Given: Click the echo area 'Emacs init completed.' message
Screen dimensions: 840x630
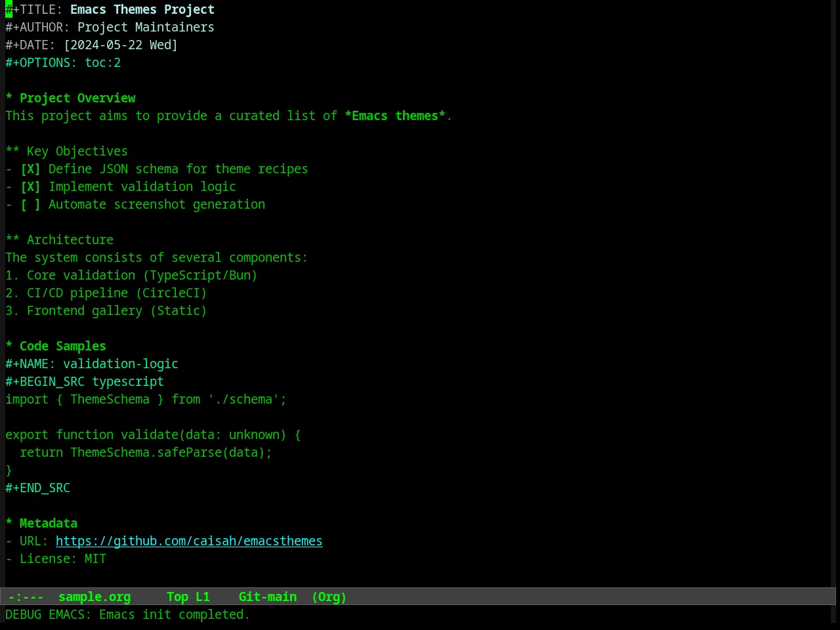Looking at the screenshot, I should 175,615.
